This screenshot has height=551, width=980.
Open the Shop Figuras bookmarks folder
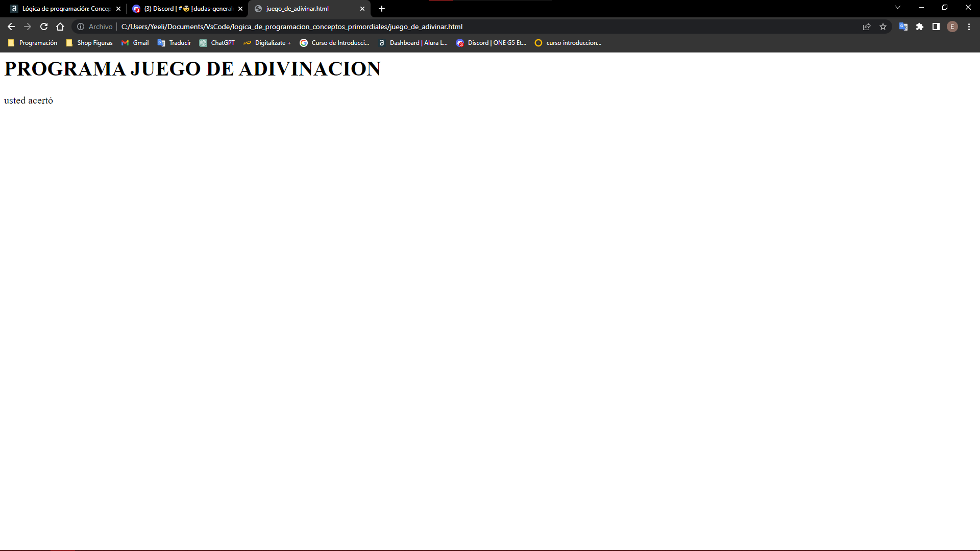pyautogui.click(x=89, y=43)
